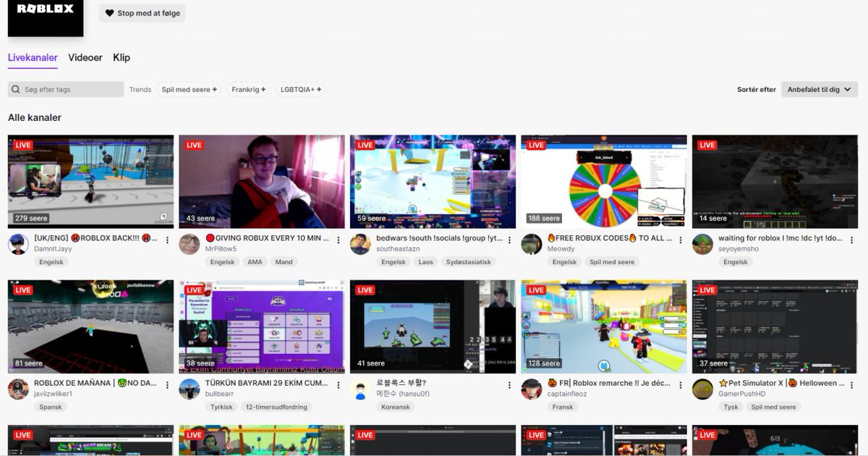
Task: Open DamnItJayy stream thumbnail with 279 seere
Action: tap(90, 182)
